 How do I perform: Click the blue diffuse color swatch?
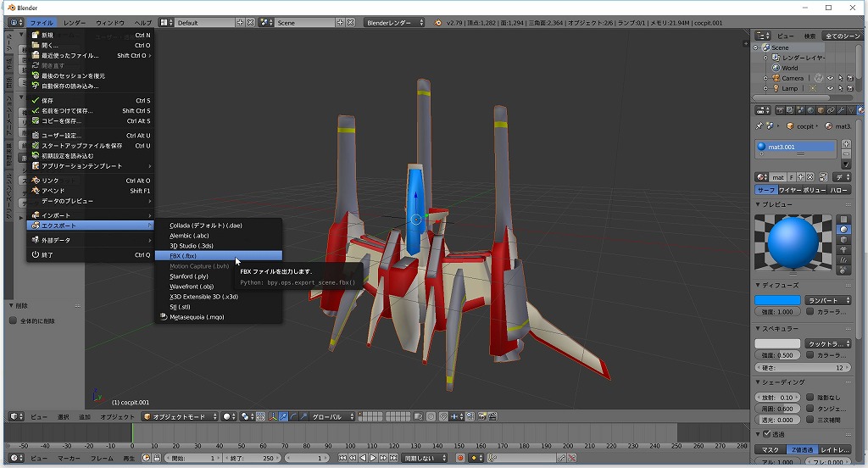pyautogui.click(x=777, y=300)
